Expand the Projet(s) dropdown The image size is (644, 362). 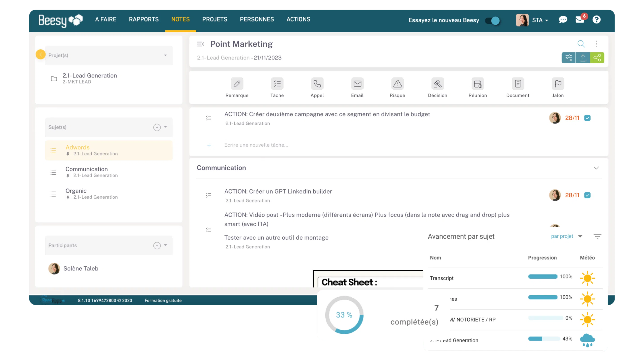165,55
